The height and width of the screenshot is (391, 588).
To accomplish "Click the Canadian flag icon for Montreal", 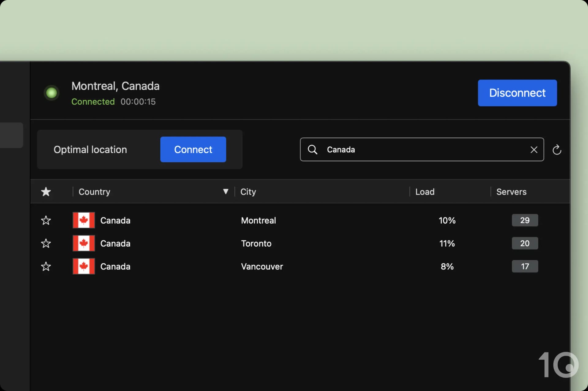I will [84, 220].
